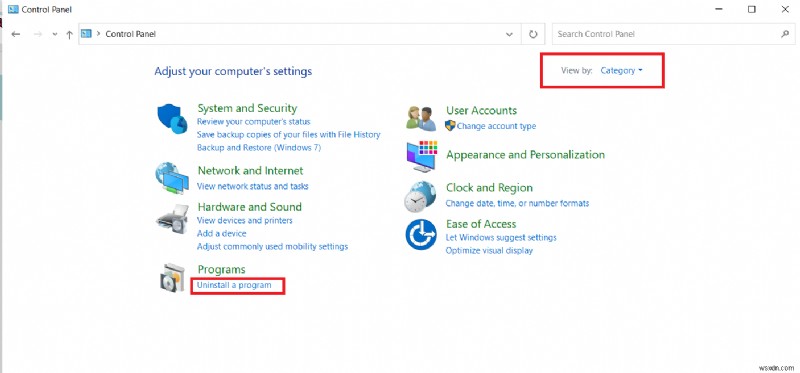Viewport: 800px width, 373px height.
Task: Click View devices and printers
Action: [245, 220]
